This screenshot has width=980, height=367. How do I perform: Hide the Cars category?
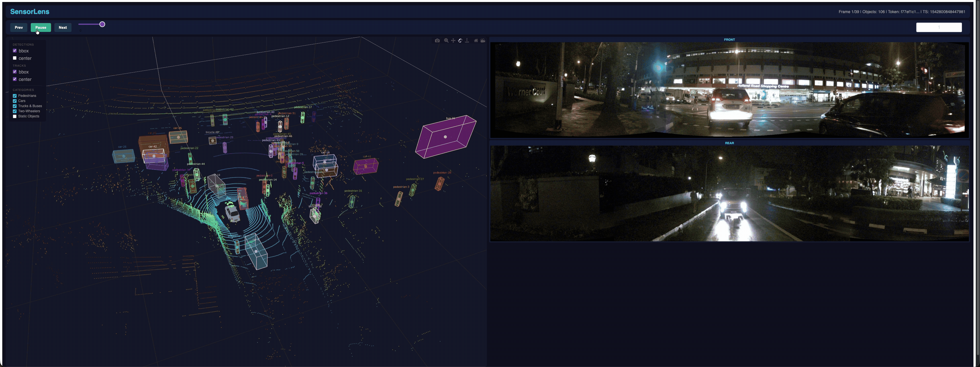[15, 101]
